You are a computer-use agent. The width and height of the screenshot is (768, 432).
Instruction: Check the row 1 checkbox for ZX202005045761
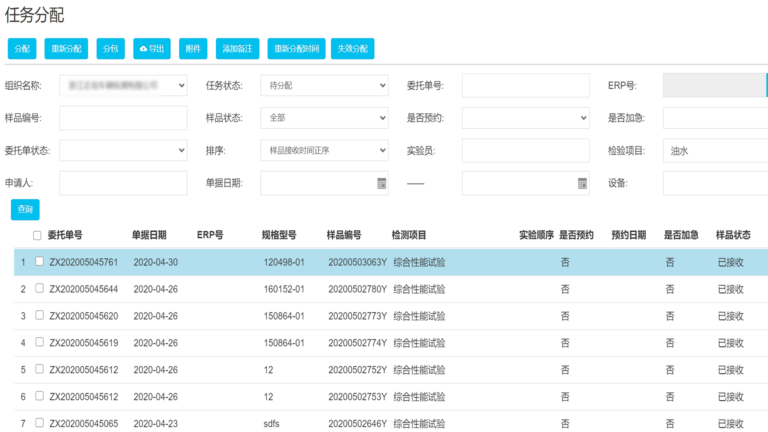(40, 262)
